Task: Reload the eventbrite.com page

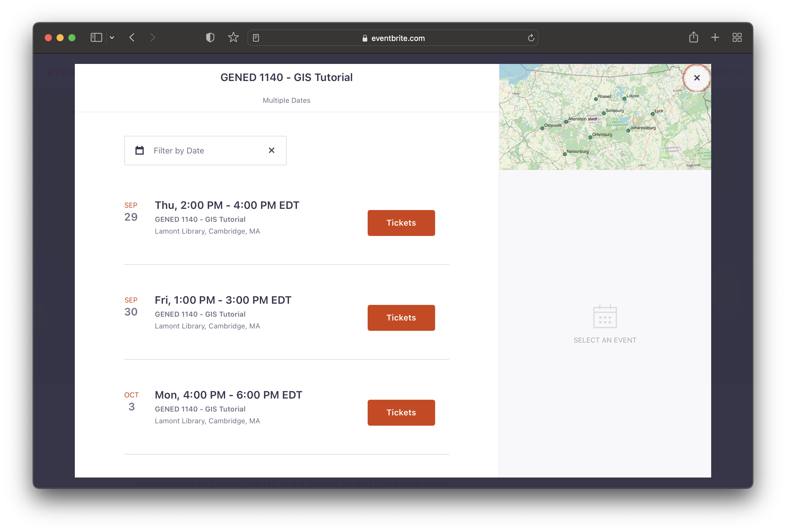Action: 531,38
